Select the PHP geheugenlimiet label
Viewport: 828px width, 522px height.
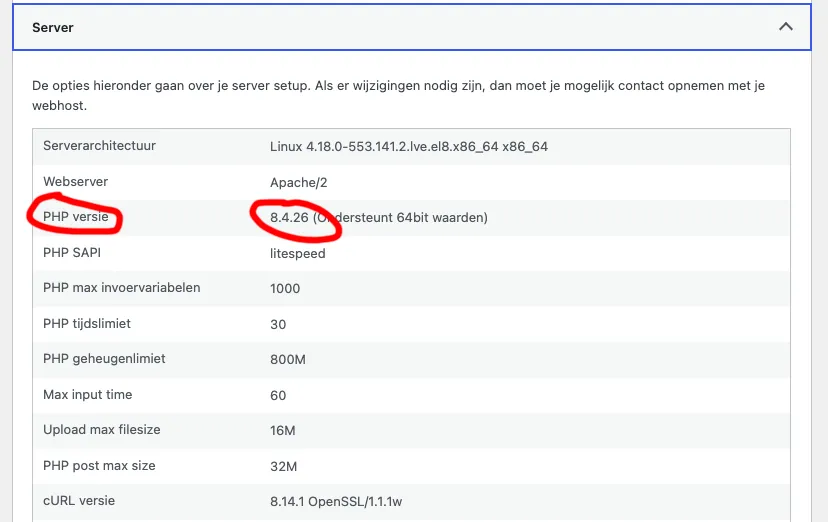tap(104, 359)
